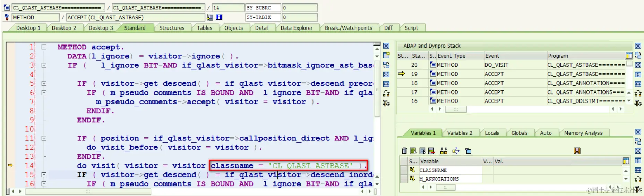Image resolution: width=644 pixels, height=196 pixels.
Task: Click trash icon in variables toolbar
Action: tap(404, 151)
